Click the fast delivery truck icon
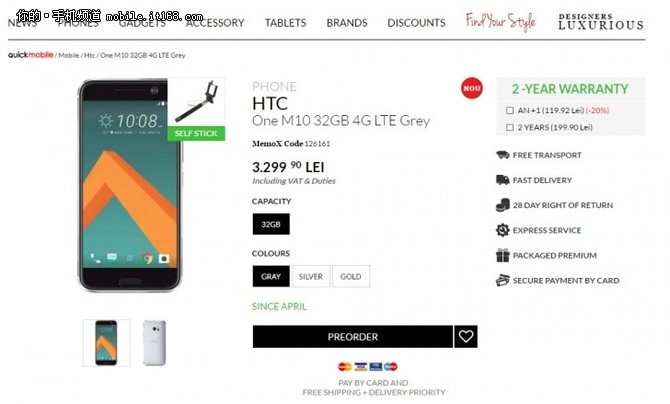The image size is (670, 404). click(502, 180)
